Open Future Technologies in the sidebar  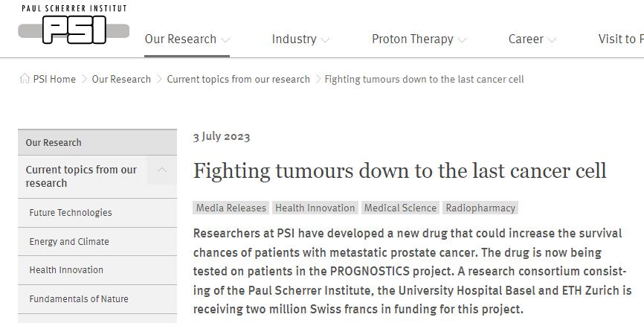[71, 213]
